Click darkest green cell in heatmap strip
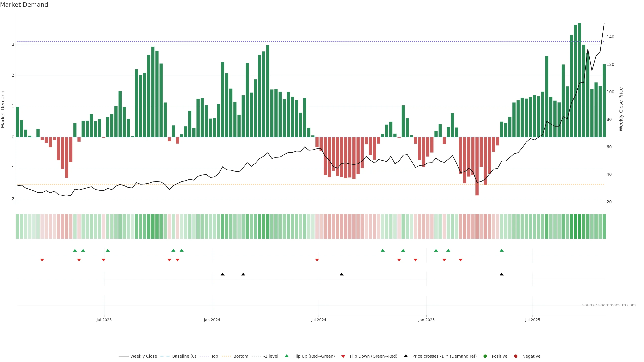This screenshot has height=362, width=644. click(579, 226)
